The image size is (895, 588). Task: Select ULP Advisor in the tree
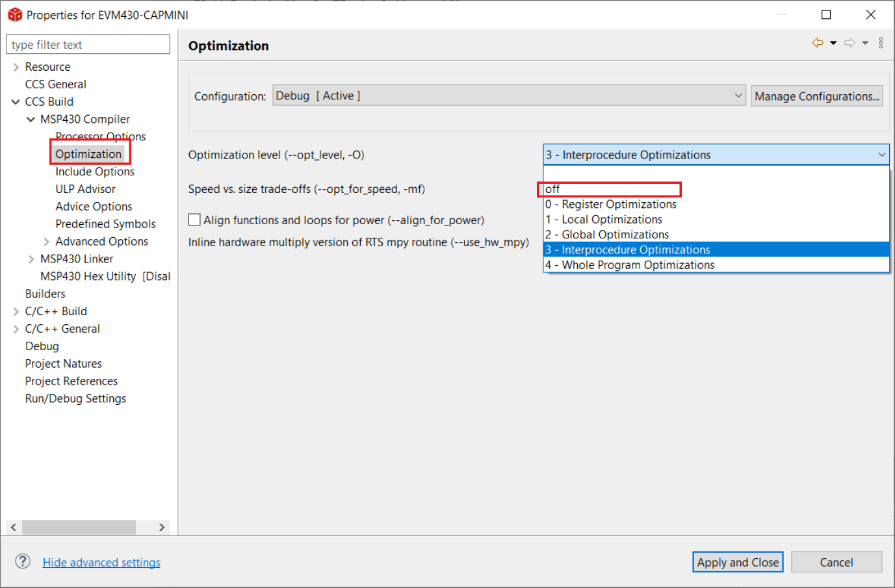coord(85,189)
